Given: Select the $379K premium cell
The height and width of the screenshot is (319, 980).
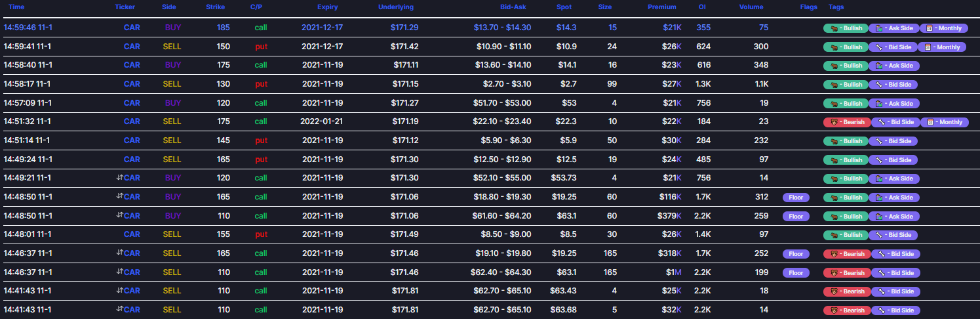Looking at the screenshot, I should point(669,216).
